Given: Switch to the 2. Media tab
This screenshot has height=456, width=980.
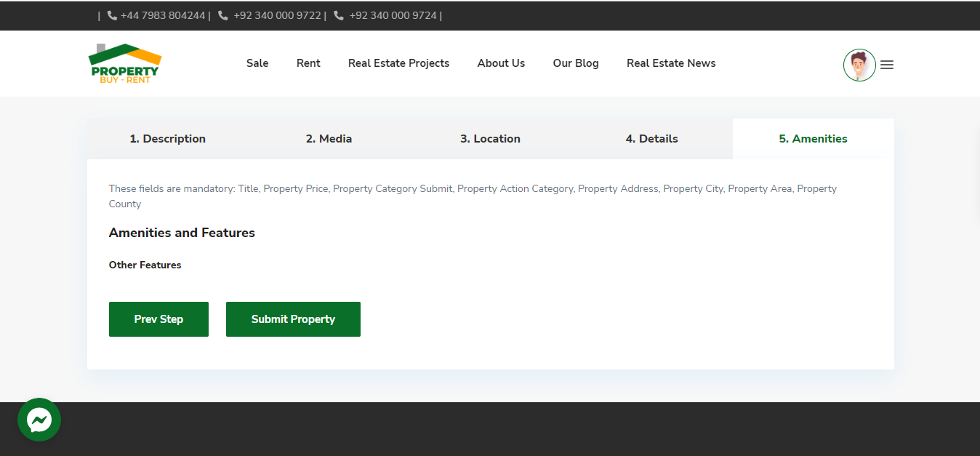Looking at the screenshot, I should point(329,139).
